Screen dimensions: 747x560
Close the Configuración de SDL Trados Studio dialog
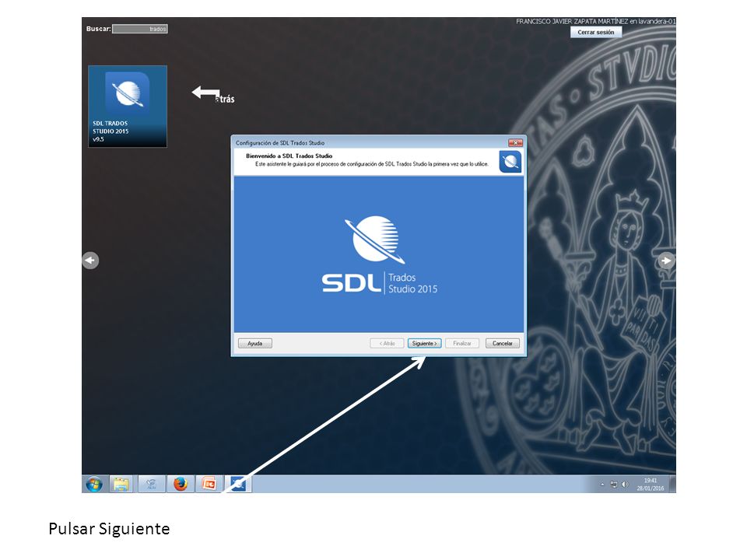point(515,143)
